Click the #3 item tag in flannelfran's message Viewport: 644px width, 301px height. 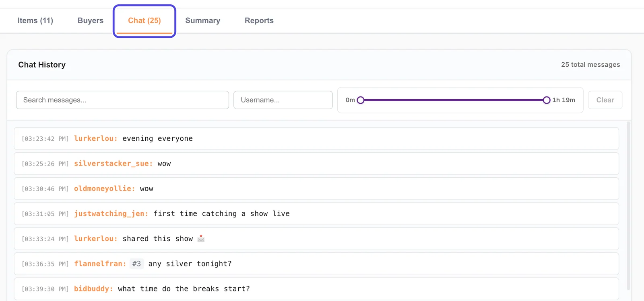point(136,264)
